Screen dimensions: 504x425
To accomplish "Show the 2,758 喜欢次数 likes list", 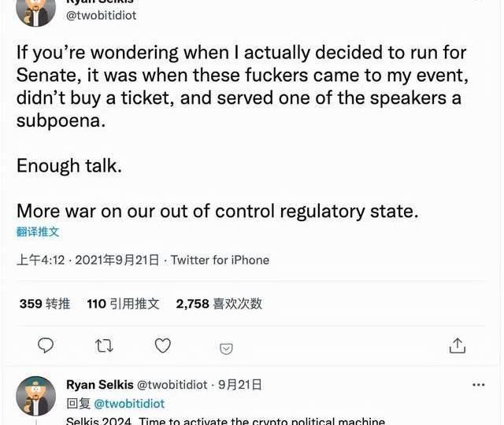I will [x=219, y=304].
